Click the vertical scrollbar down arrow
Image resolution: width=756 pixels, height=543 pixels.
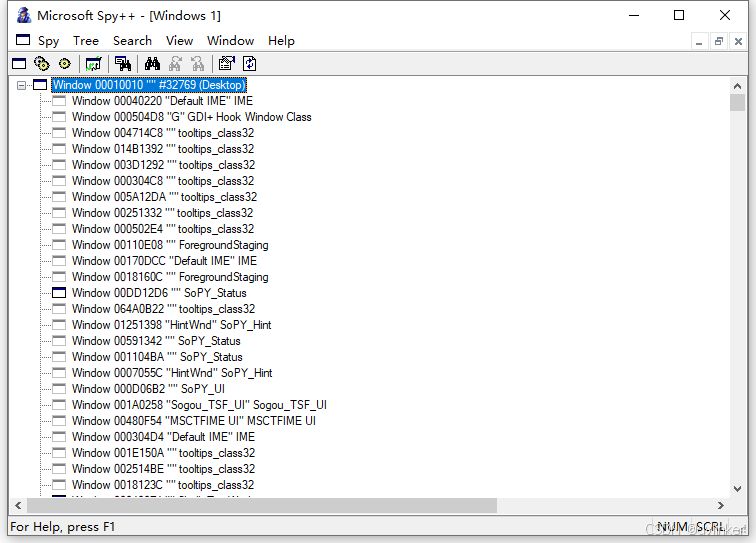tap(737, 489)
